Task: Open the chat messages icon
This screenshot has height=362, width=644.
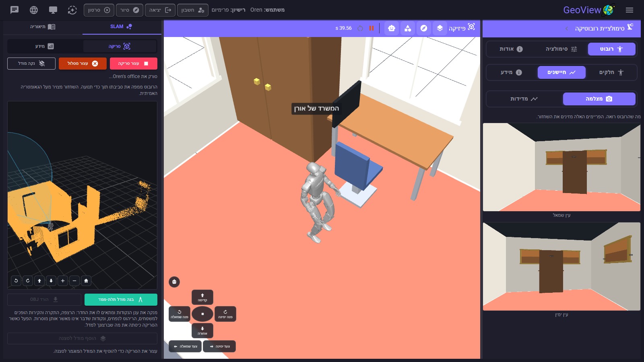Action: (x=14, y=10)
